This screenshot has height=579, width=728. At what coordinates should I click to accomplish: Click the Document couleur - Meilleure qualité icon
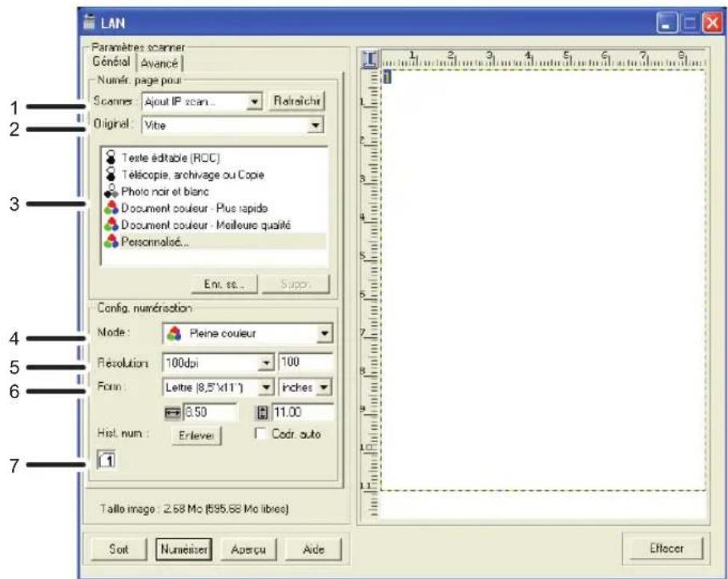[111, 224]
